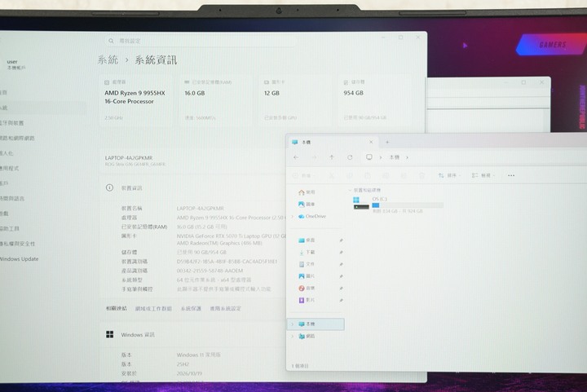587x392 pixels.
Task: Click chevron after 本機 in address bar
Action: pyautogui.click(x=407, y=157)
